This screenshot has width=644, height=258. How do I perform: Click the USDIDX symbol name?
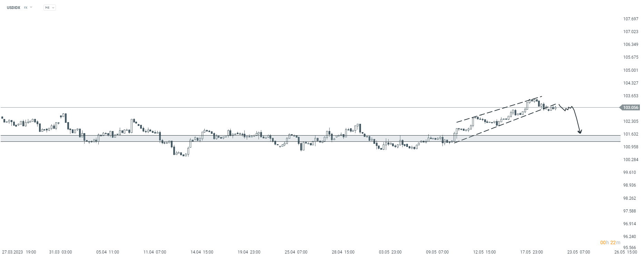point(13,7)
